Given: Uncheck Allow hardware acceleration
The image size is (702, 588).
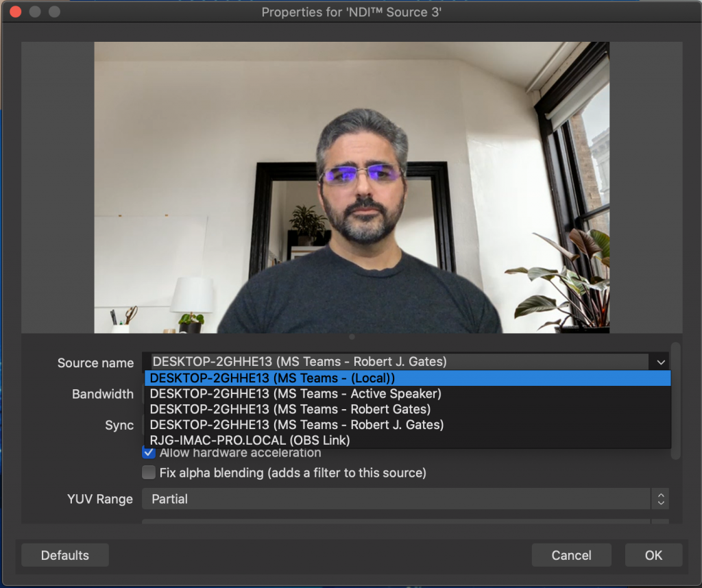Looking at the screenshot, I should tap(149, 453).
